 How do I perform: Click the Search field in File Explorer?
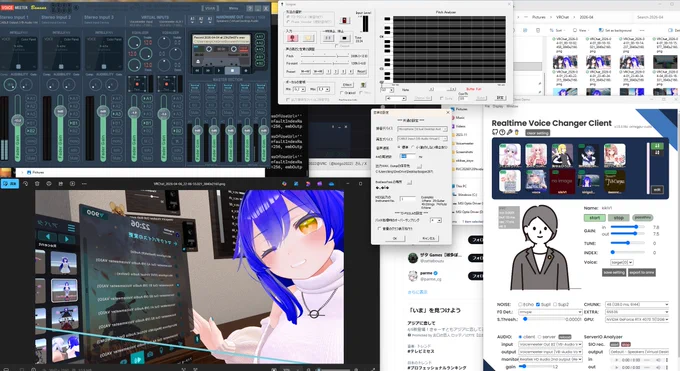(x=656, y=17)
